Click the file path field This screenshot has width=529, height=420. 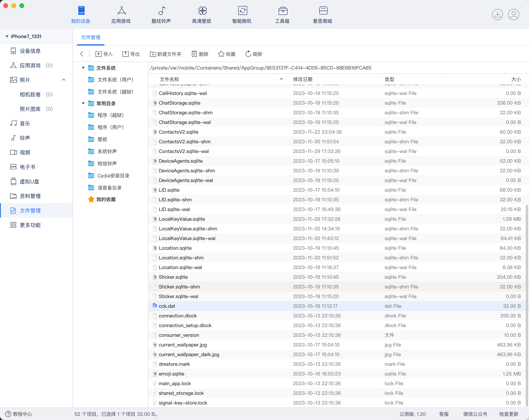point(338,68)
